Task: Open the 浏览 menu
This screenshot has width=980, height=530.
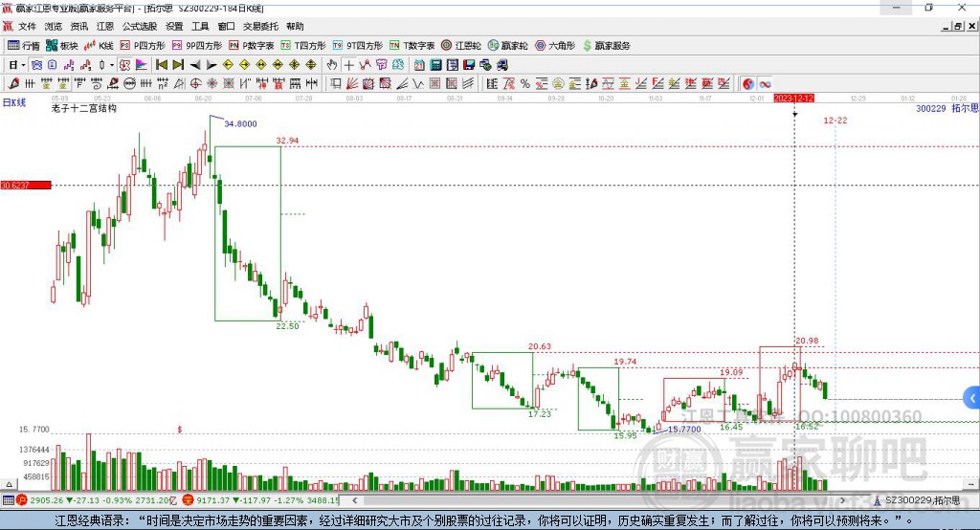Action: (x=54, y=26)
